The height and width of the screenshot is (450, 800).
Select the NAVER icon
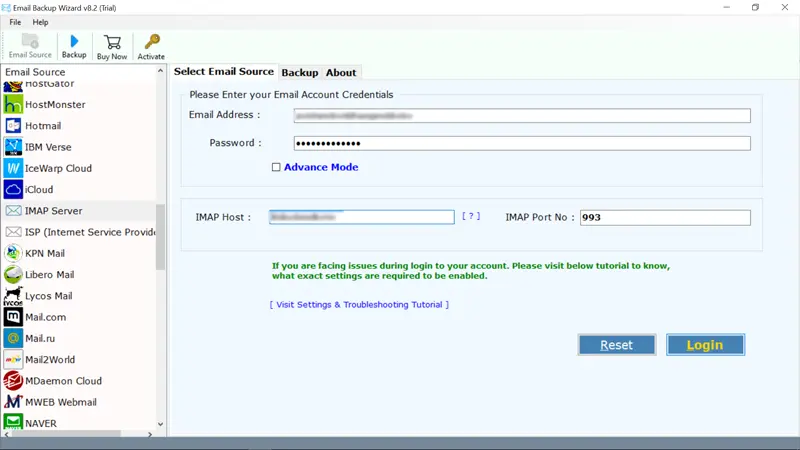13,422
